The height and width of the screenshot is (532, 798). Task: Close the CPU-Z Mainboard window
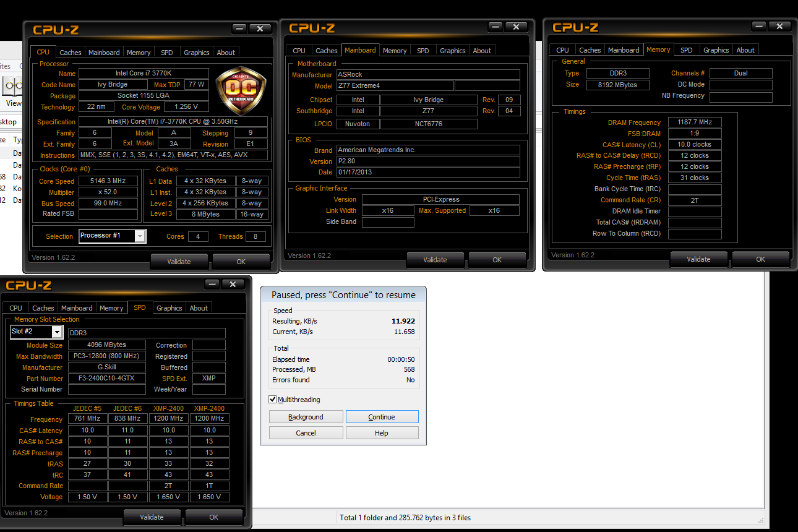tap(517, 27)
